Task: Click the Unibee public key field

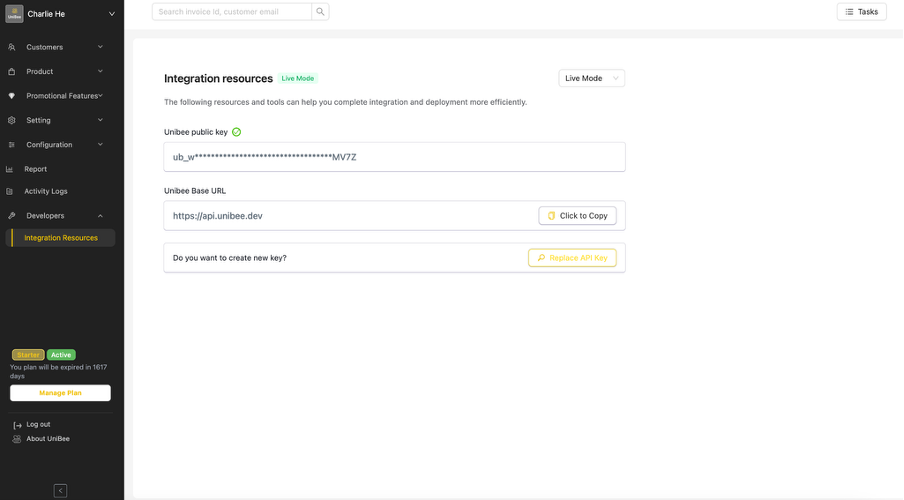Action: pyautogui.click(x=394, y=157)
